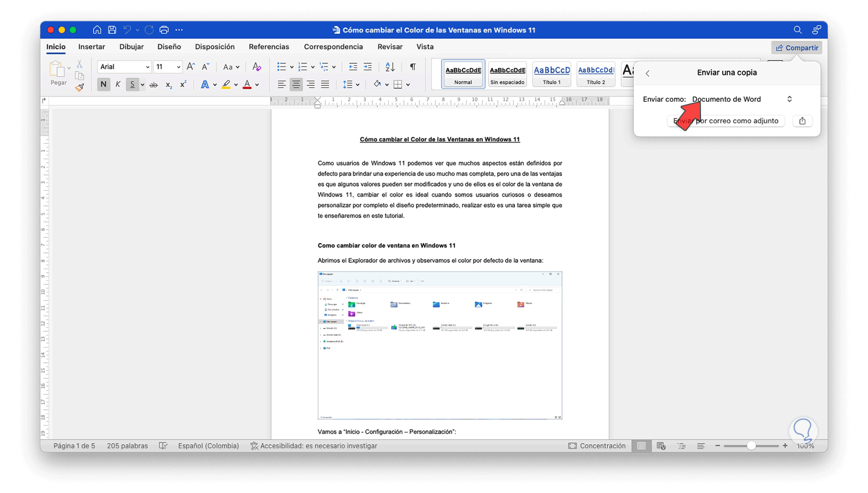Image resolution: width=868 pixels, height=493 pixels.
Task: Open the borders dropdown arrow
Action: tap(408, 85)
